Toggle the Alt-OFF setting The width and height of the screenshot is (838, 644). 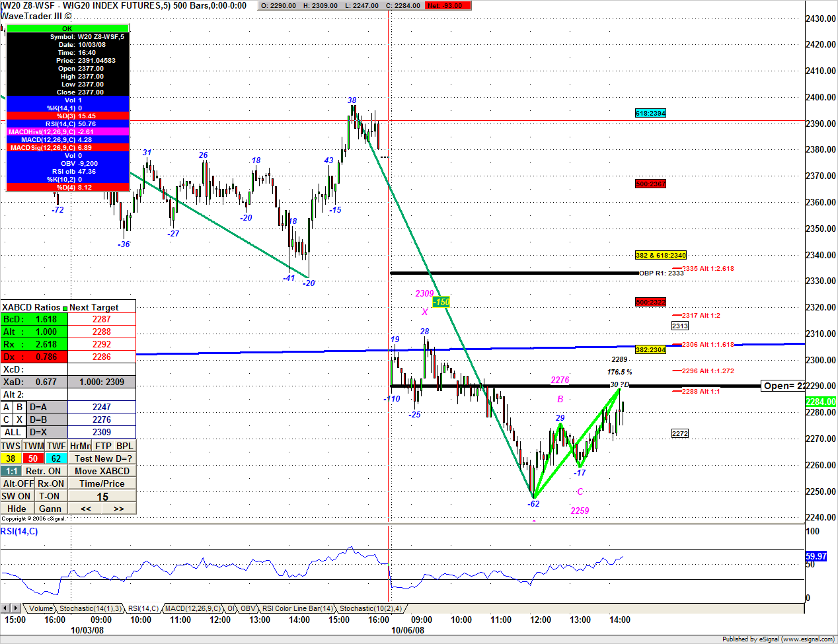pos(18,483)
